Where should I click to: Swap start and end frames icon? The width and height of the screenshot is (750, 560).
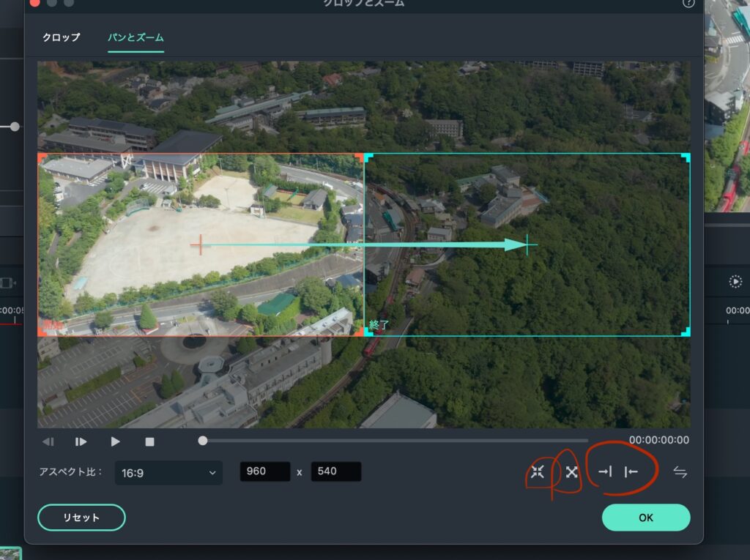[680, 472]
